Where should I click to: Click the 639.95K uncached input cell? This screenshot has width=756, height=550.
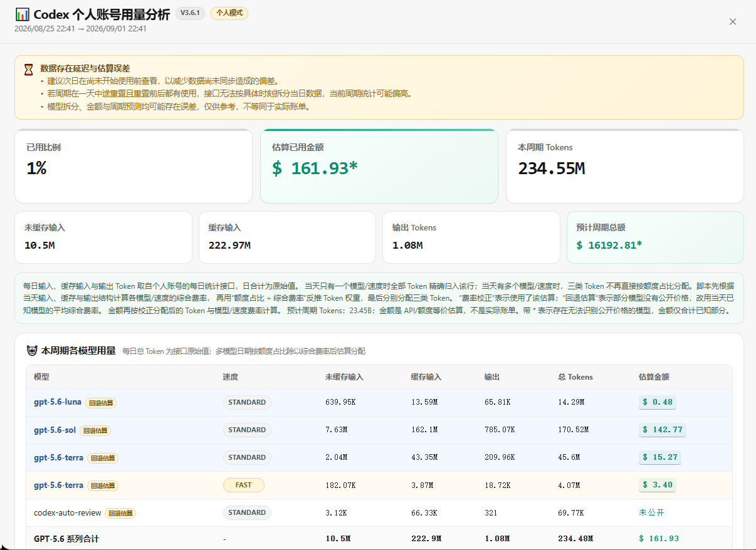pyautogui.click(x=341, y=402)
